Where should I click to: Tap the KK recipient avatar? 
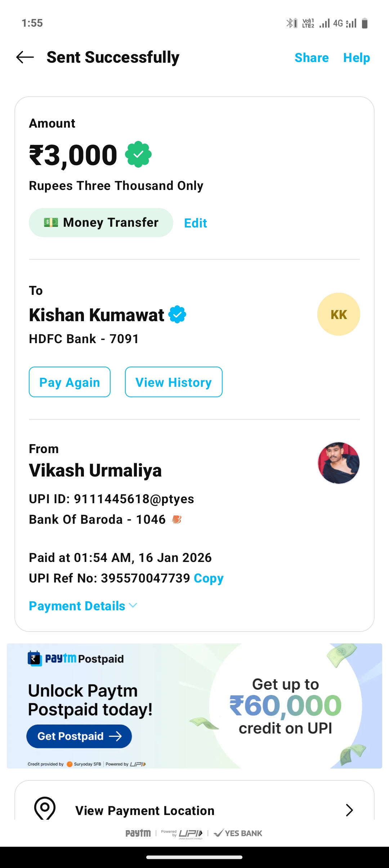(x=339, y=314)
